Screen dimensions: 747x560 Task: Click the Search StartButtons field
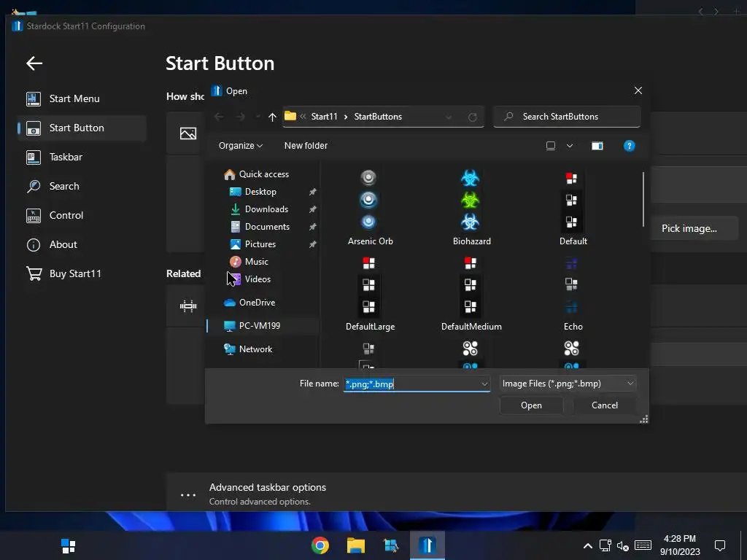(x=566, y=117)
